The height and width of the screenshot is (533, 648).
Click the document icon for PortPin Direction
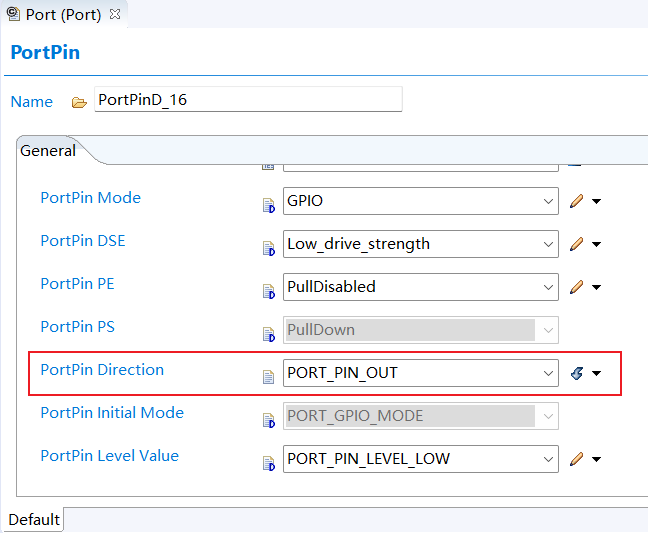(269, 377)
